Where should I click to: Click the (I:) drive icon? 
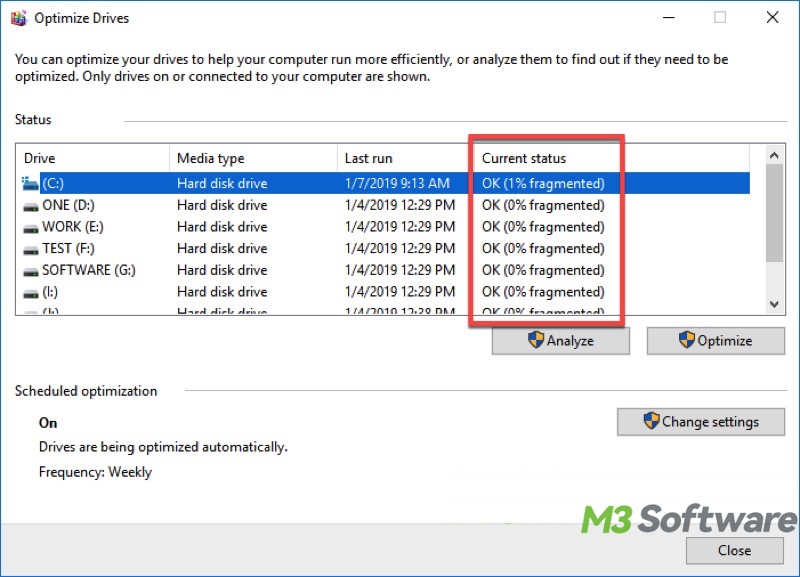pos(30,292)
